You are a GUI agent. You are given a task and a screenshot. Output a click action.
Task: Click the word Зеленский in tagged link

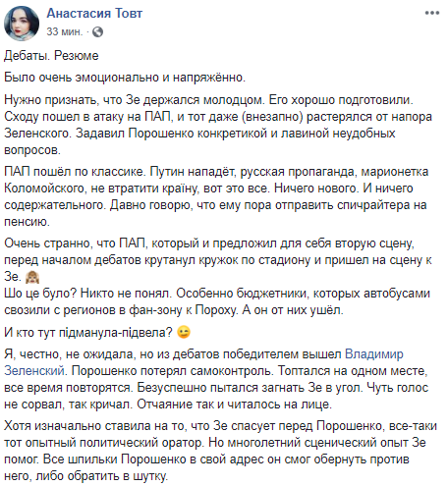(x=34, y=371)
